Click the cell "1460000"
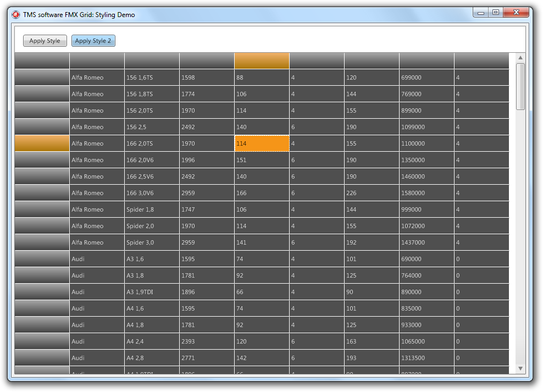This screenshot has width=543, height=392. coord(426,176)
